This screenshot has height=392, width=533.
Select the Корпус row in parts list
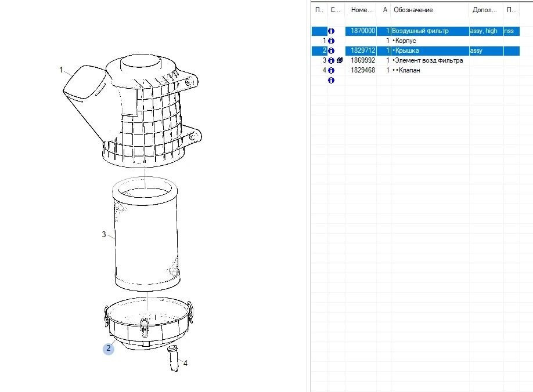point(416,41)
